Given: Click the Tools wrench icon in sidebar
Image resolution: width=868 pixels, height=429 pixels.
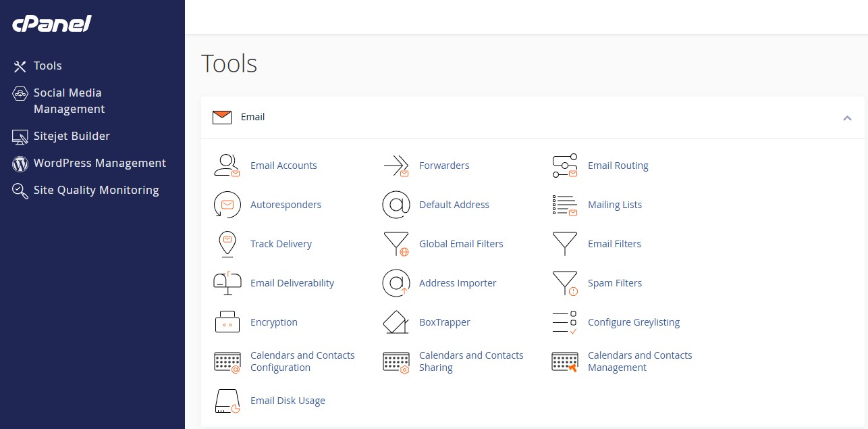Looking at the screenshot, I should [x=20, y=66].
